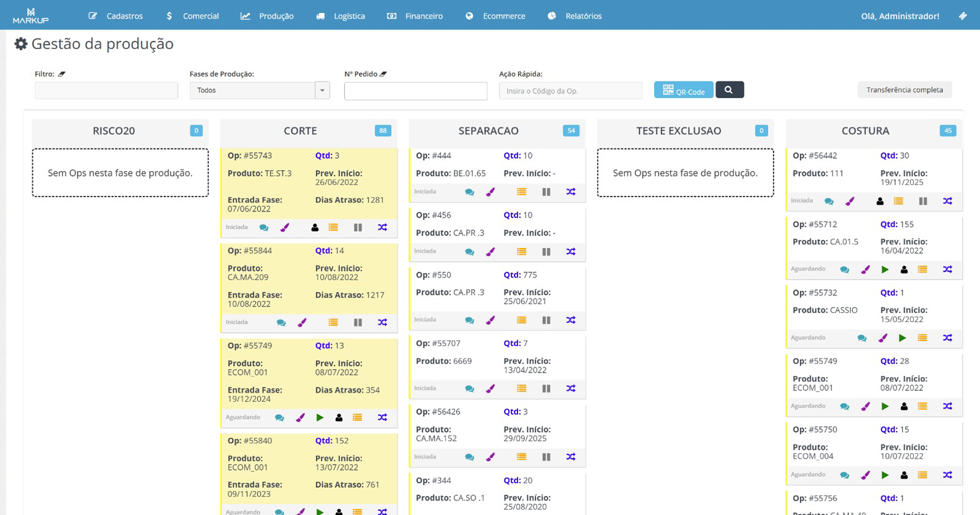Image resolution: width=980 pixels, height=515 pixels.
Task: Click shuffle icon on Op #550 card
Action: tap(571, 320)
